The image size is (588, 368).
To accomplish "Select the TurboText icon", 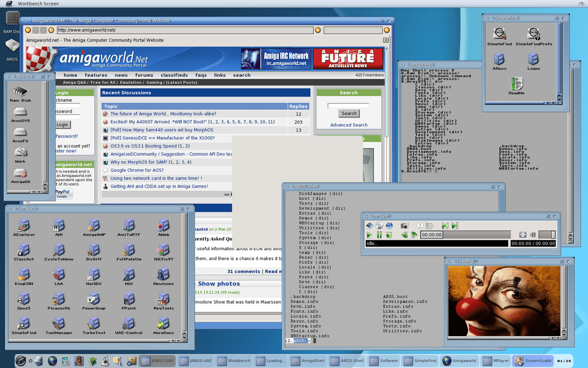I will 94,326.
